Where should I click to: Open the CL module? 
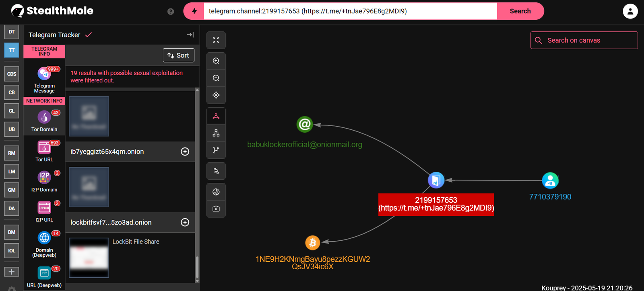(x=12, y=111)
